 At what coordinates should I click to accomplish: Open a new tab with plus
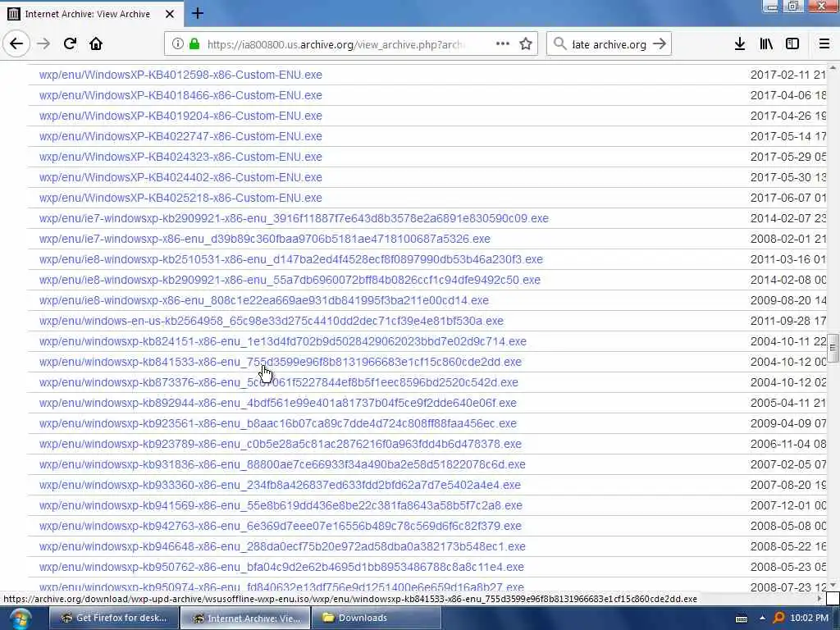[x=198, y=13]
